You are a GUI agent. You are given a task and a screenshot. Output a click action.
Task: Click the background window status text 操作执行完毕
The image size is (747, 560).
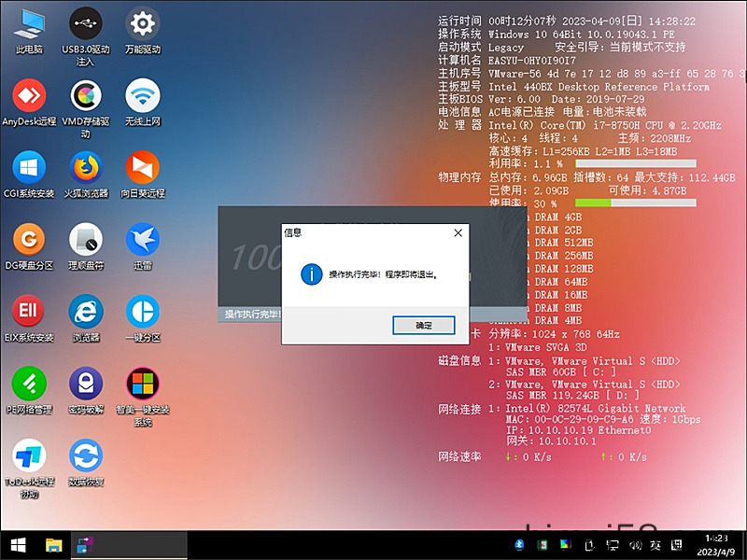tap(252, 315)
